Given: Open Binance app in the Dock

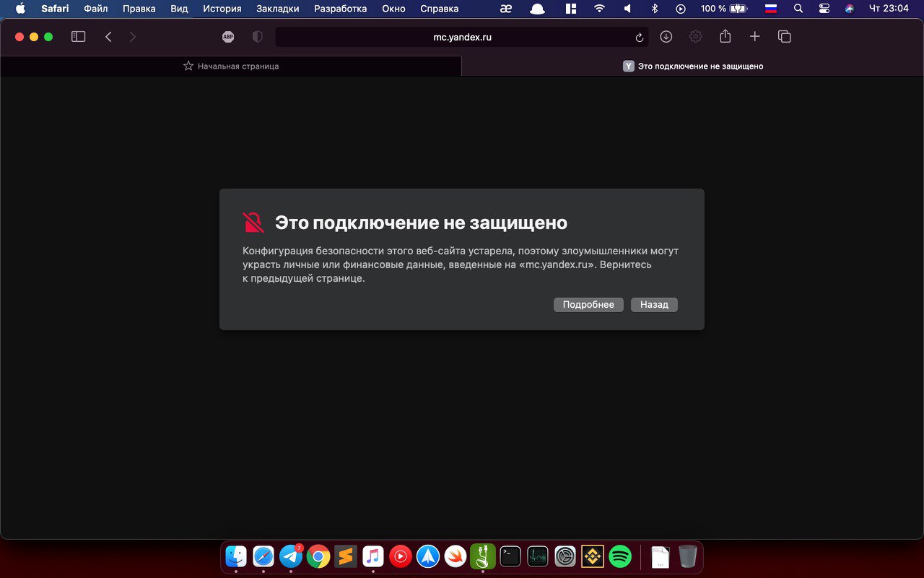Looking at the screenshot, I should 593,556.
